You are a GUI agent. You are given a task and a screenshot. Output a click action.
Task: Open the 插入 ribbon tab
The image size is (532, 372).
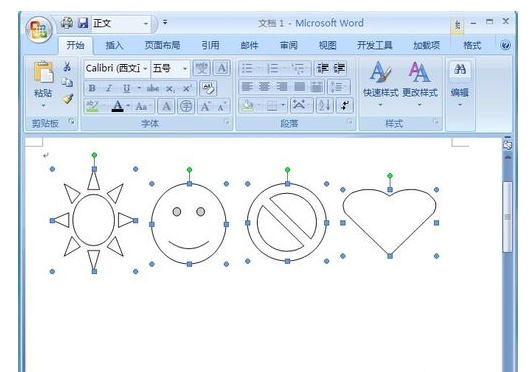114,45
